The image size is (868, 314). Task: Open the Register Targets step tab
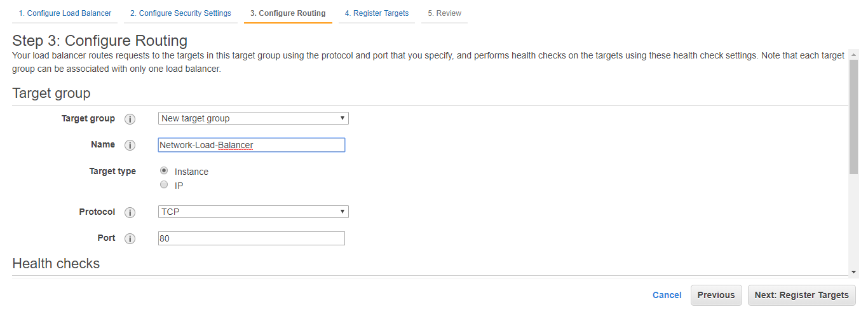(377, 13)
